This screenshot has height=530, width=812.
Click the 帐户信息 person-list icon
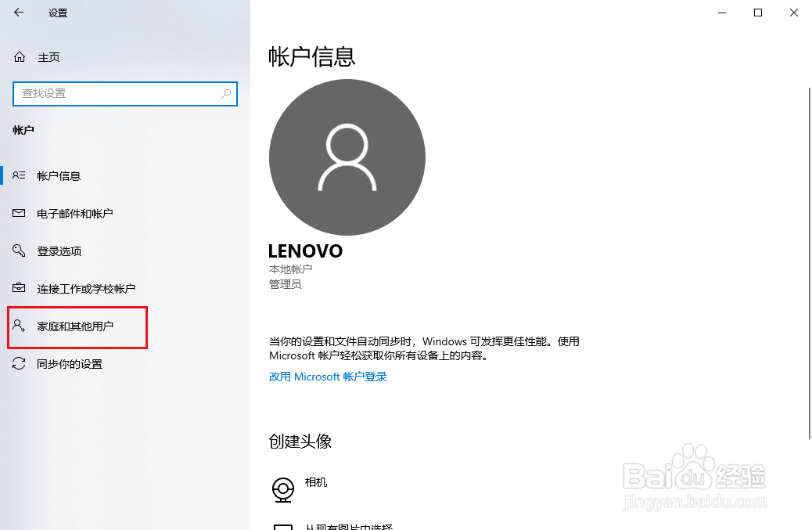click(x=19, y=175)
